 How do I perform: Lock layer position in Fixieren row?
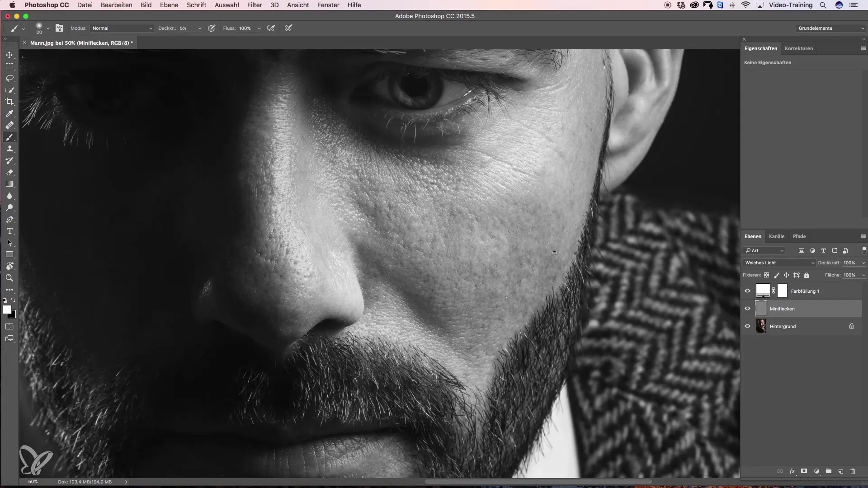click(x=786, y=275)
